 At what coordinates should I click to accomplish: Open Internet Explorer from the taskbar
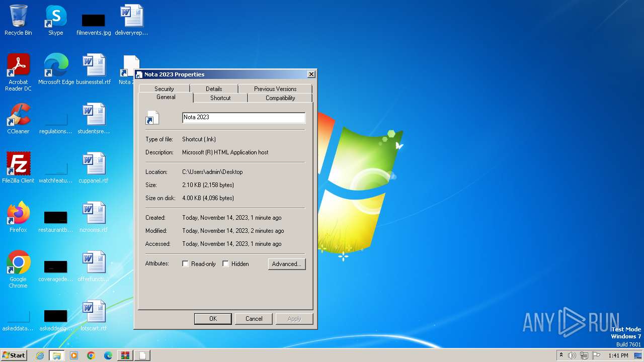[40, 355]
